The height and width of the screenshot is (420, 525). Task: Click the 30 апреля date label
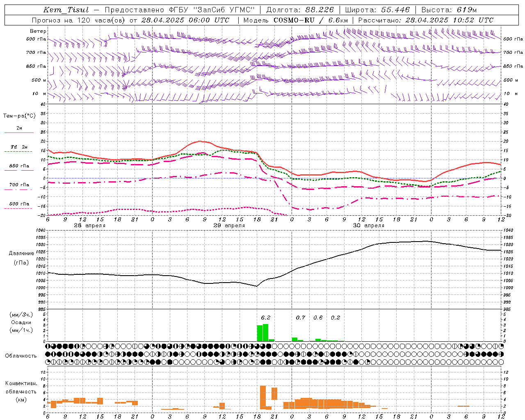(368, 226)
